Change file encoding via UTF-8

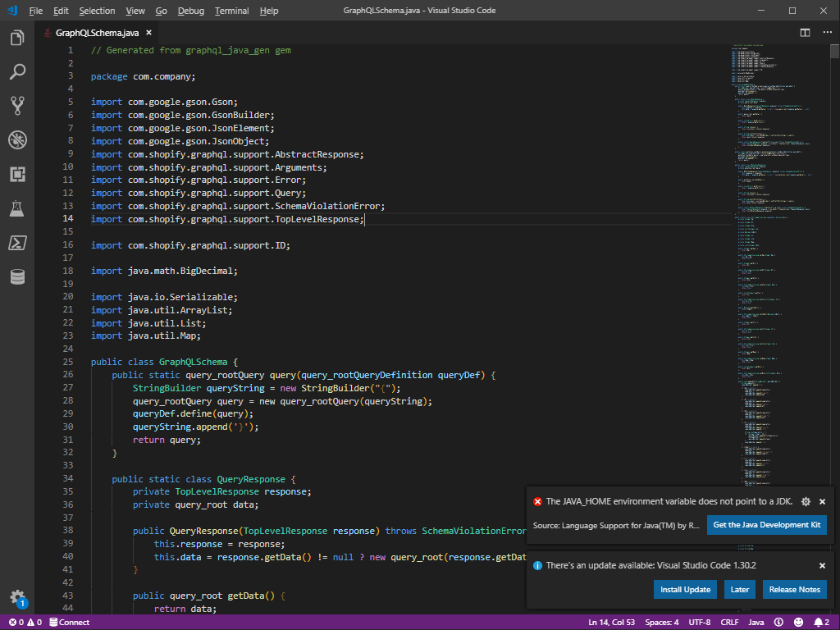[699, 622]
